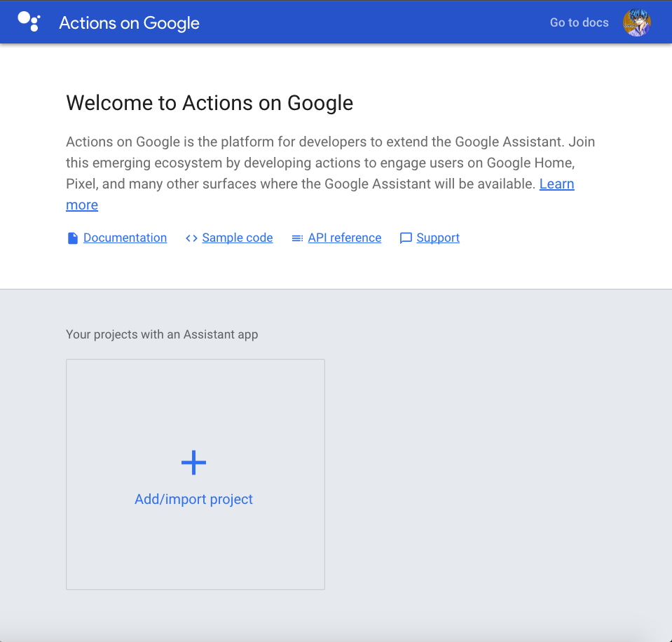The width and height of the screenshot is (672, 642).
Task: Click the Welcome to Actions on Google heading
Action: point(210,103)
